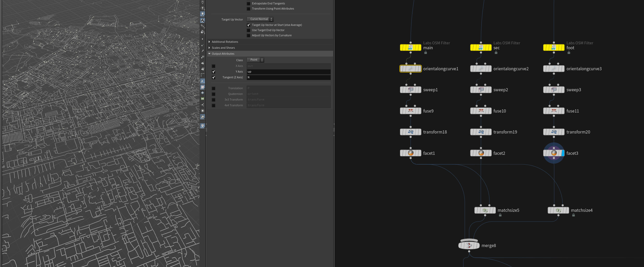Toggle the viewport headlight lightbulb icon
The image size is (644, 267).
pyautogui.click(x=203, y=14)
